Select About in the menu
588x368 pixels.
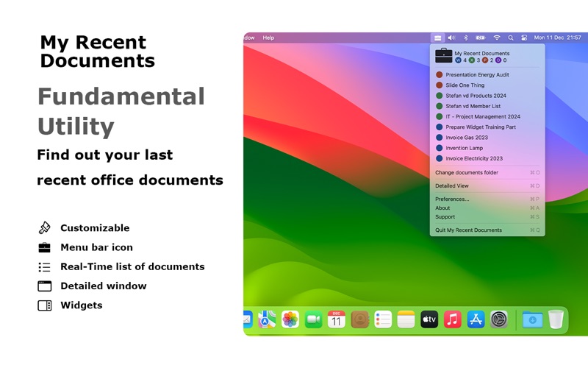487,208
